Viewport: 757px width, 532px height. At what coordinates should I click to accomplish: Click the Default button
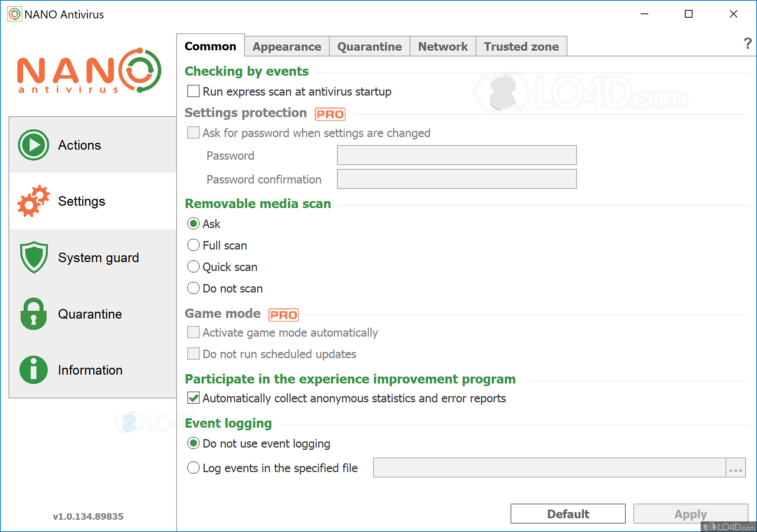pos(568,514)
